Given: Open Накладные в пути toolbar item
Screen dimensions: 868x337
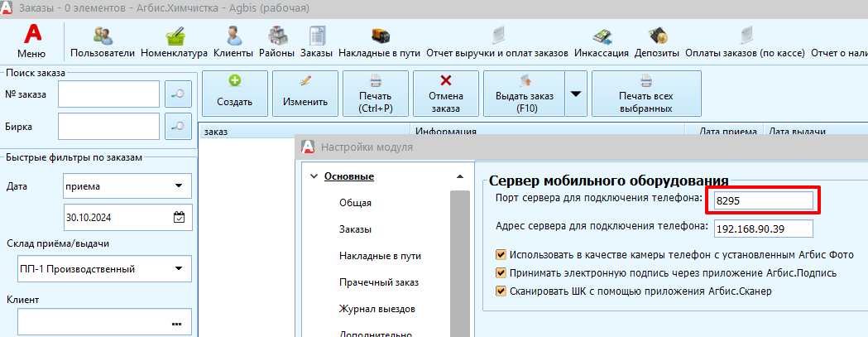Looking at the screenshot, I should pos(379,43).
